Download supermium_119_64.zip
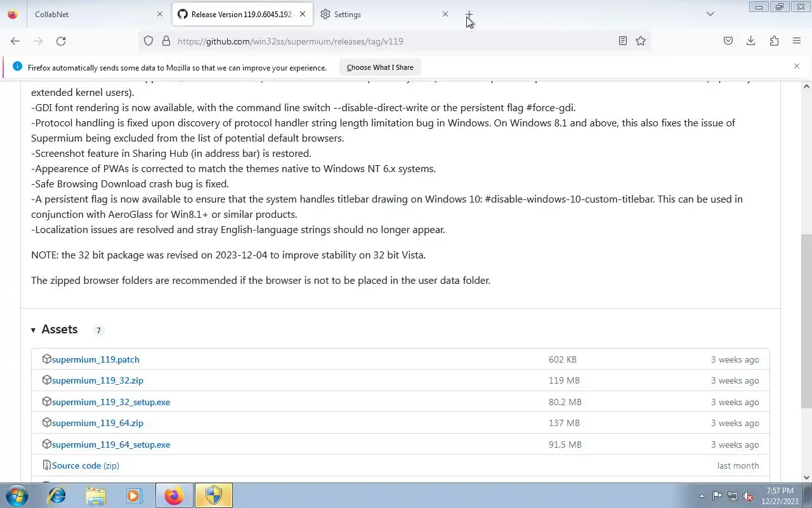The height and width of the screenshot is (508, 812). pos(98,423)
